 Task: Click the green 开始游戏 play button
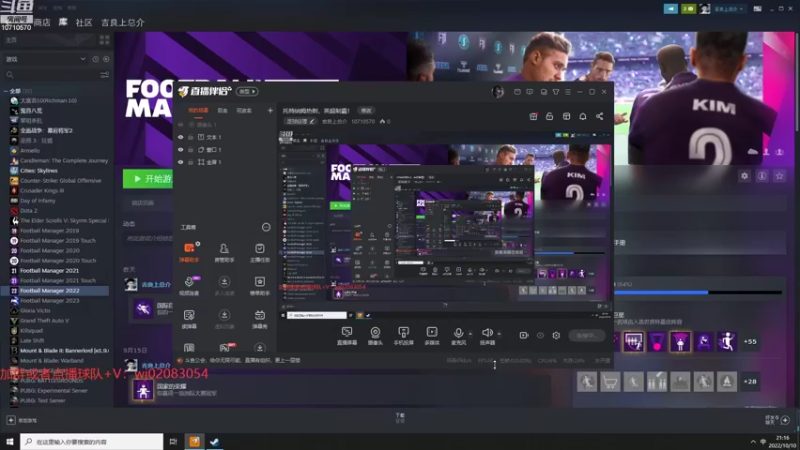click(x=148, y=179)
